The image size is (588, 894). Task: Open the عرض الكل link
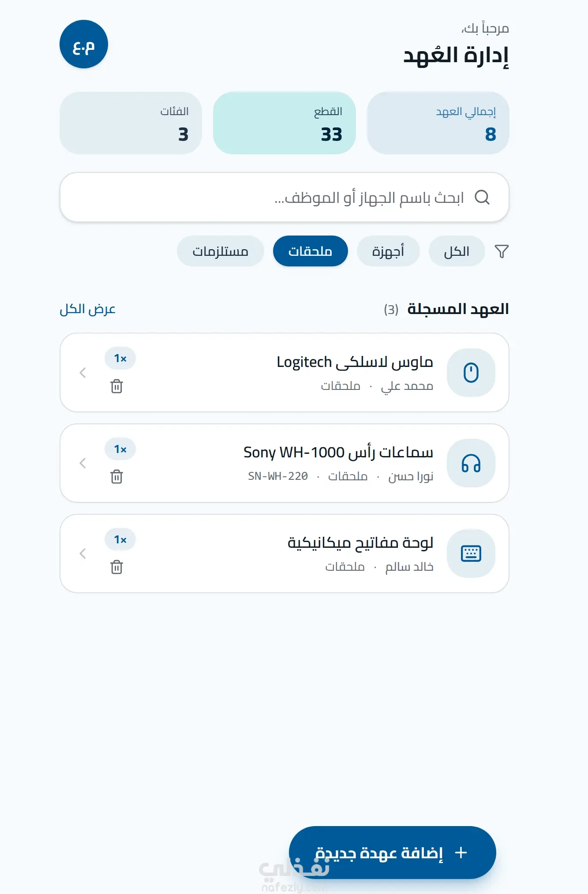tap(88, 309)
